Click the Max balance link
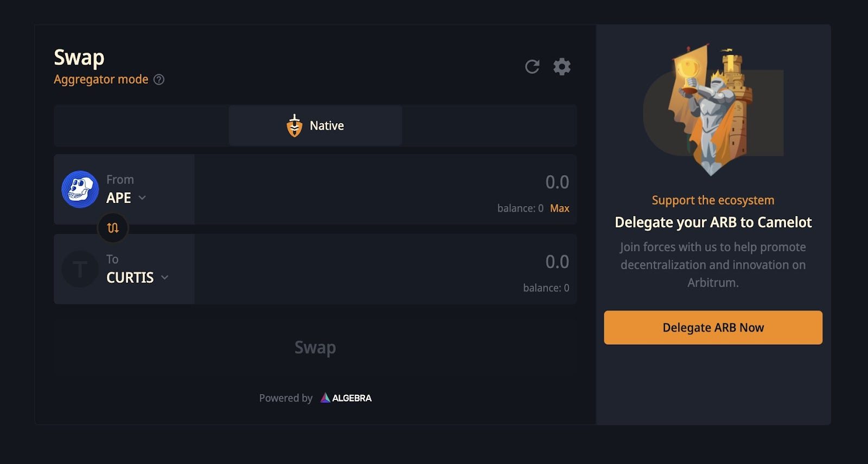The height and width of the screenshot is (464, 868). [559, 208]
